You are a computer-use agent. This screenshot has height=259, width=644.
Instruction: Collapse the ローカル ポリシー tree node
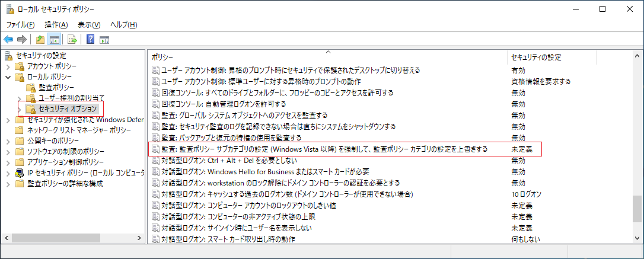(x=8, y=77)
